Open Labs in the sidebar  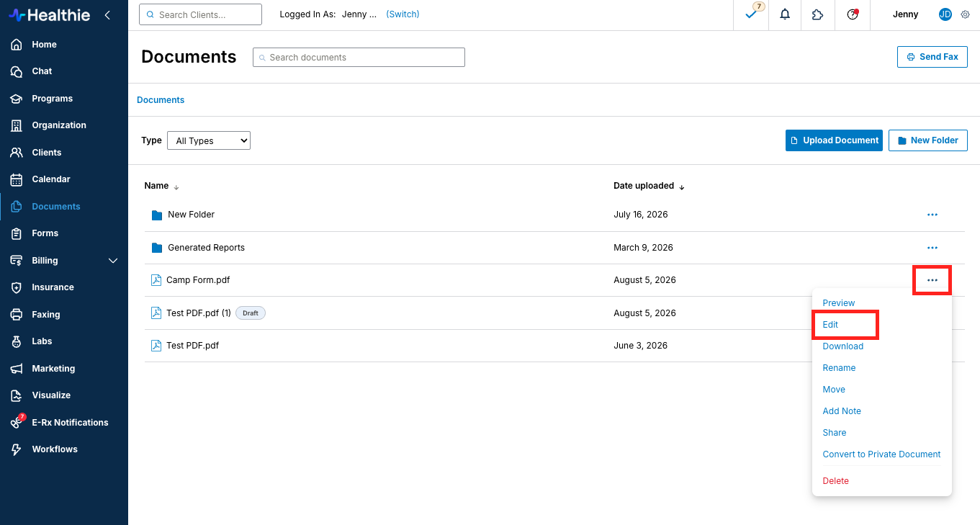42,341
